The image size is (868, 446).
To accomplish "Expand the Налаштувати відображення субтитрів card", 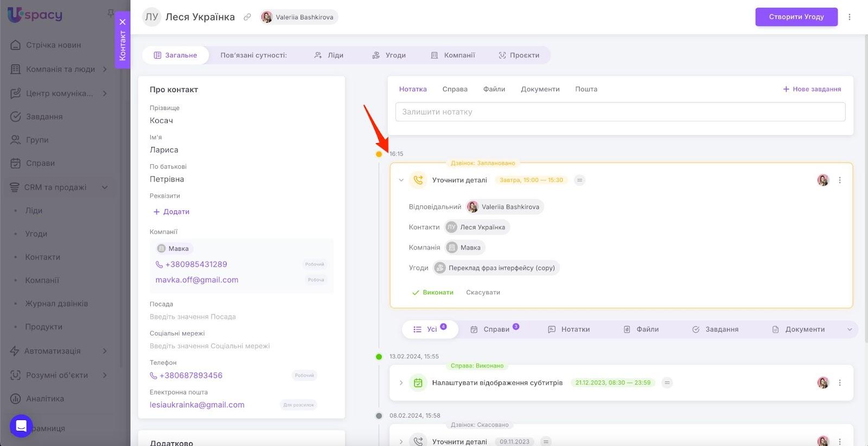I will (x=401, y=383).
